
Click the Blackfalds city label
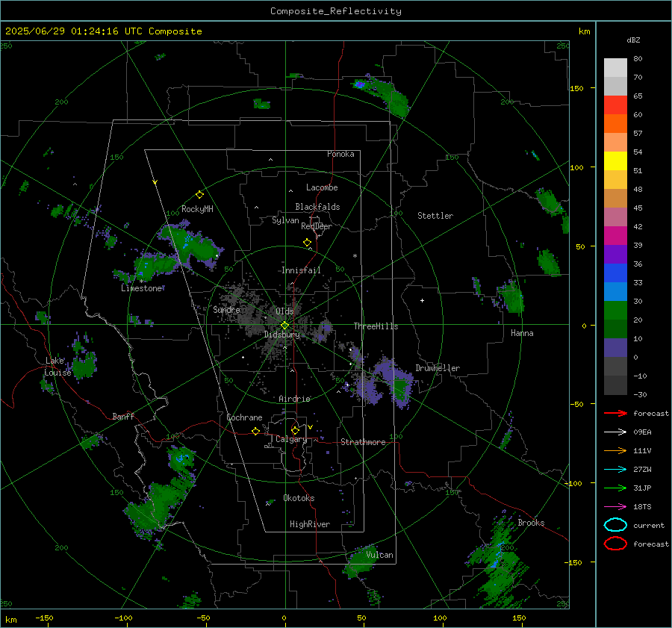(x=317, y=207)
